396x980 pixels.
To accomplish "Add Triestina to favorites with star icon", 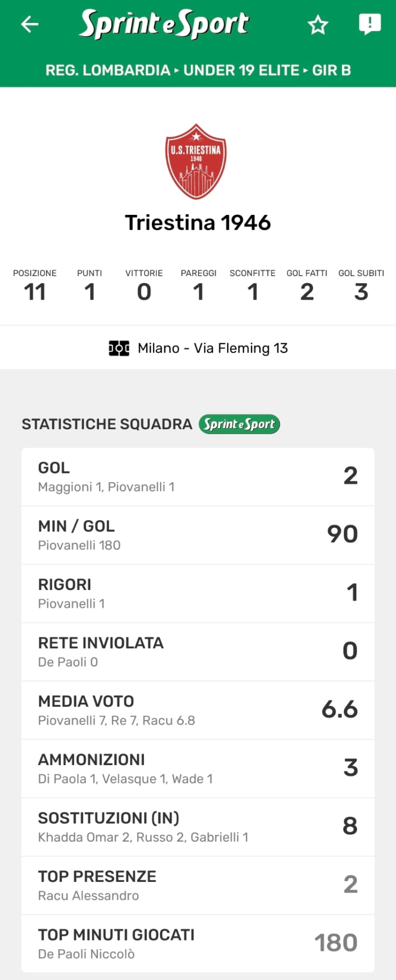I will click(317, 24).
